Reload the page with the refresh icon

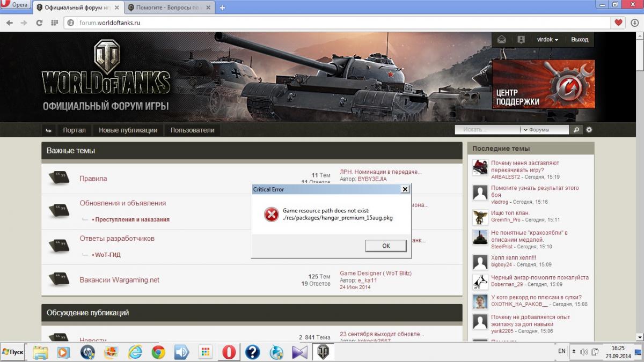(39, 23)
